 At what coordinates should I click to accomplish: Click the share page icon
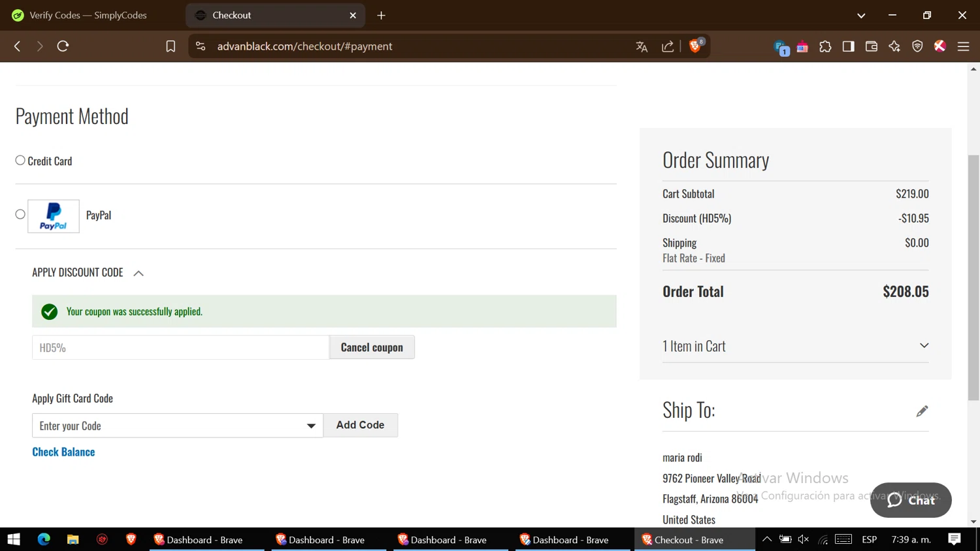668,46
